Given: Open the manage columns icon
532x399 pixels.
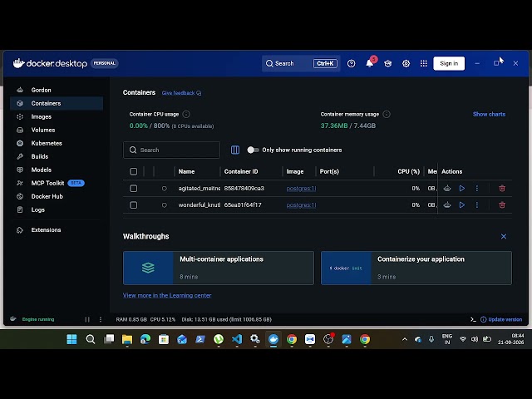Looking at the screenshot, I should [x=235, y=150].
